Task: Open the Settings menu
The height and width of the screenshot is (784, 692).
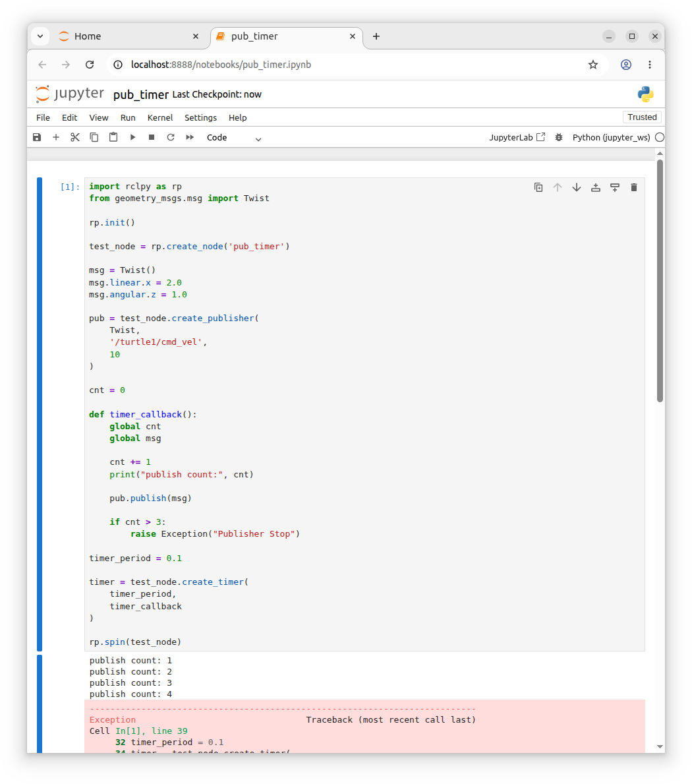Action: pos(200,117)
